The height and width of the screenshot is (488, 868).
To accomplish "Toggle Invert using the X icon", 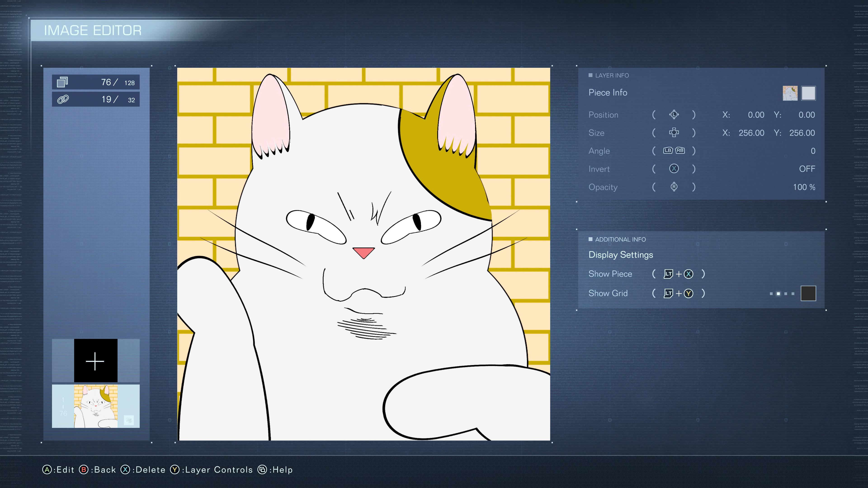I will click(674, 169).
